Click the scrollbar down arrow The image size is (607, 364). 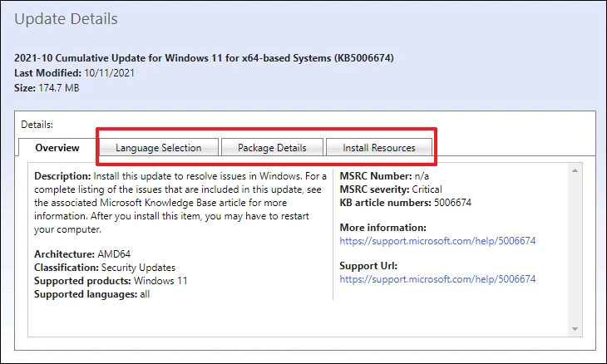575,329
